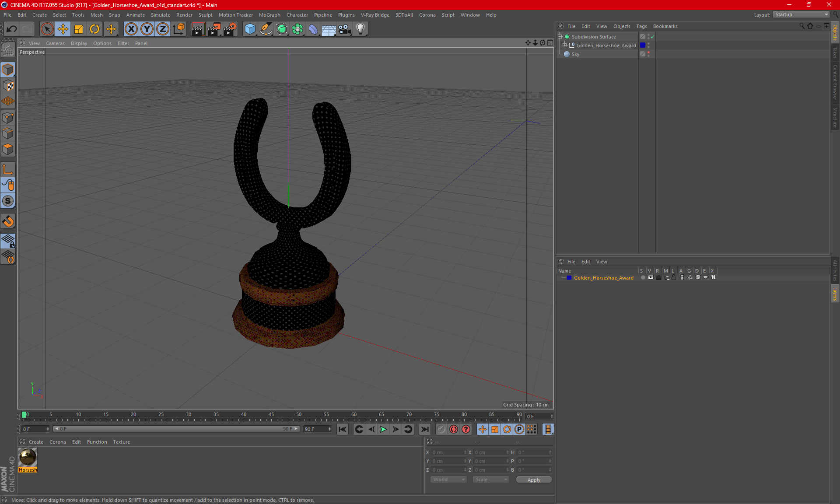This screenshot has height=504, width=840.
Task: Activate the Scale tool
Action: [79, 29]
